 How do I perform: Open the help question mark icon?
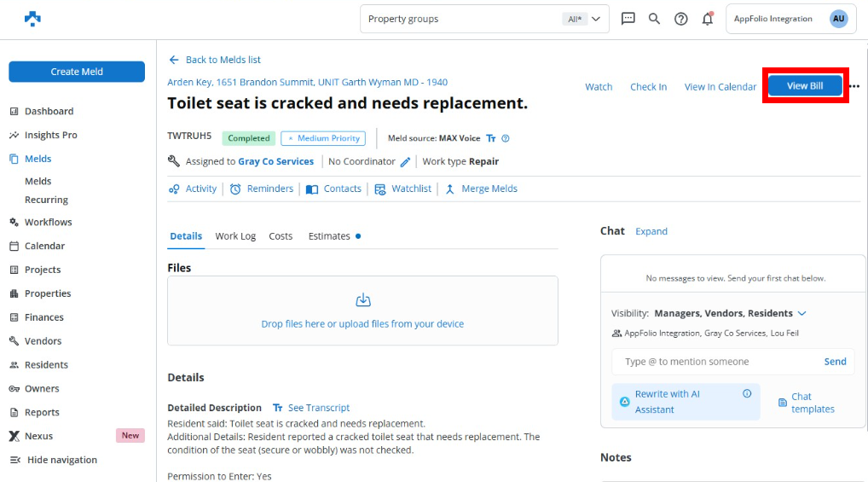[x=680, y=19]
